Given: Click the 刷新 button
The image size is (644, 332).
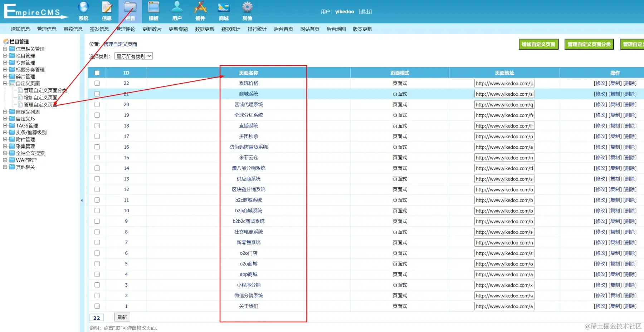Looking at the screenshot, I should click(122, 317).
